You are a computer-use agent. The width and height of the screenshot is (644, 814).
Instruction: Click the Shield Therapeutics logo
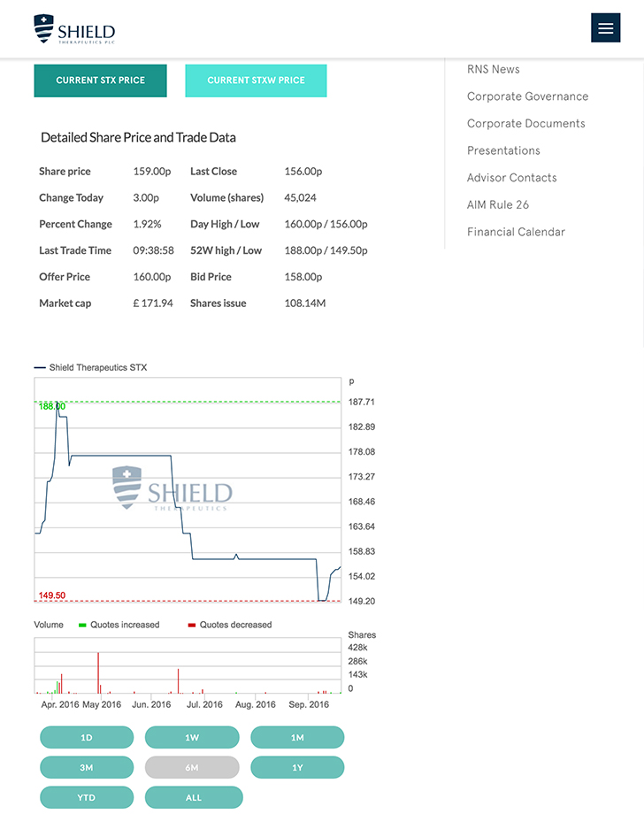(x=74, y=29)
